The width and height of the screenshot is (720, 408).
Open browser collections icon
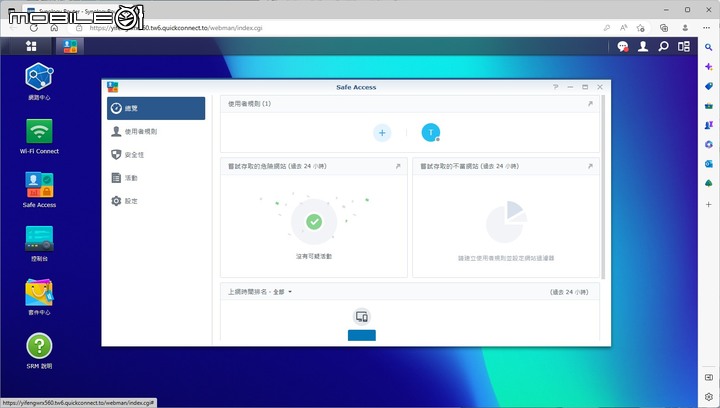pyautogui.click(x=664, y=28)
